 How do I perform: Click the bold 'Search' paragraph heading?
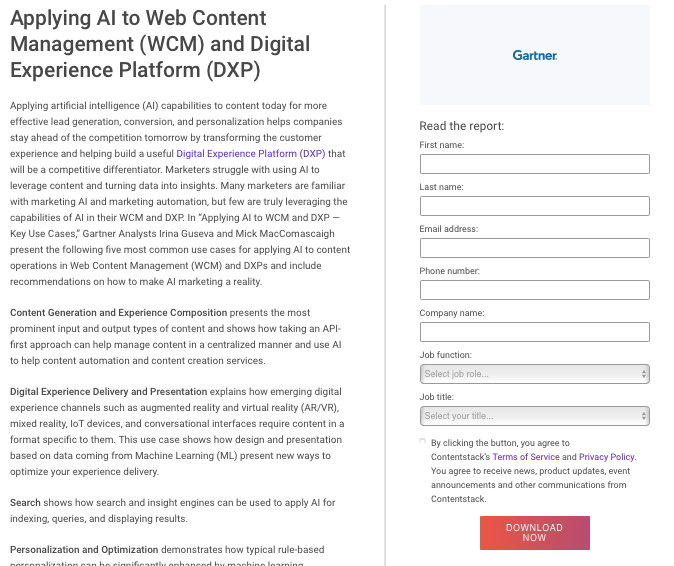[x=25, y=502]
